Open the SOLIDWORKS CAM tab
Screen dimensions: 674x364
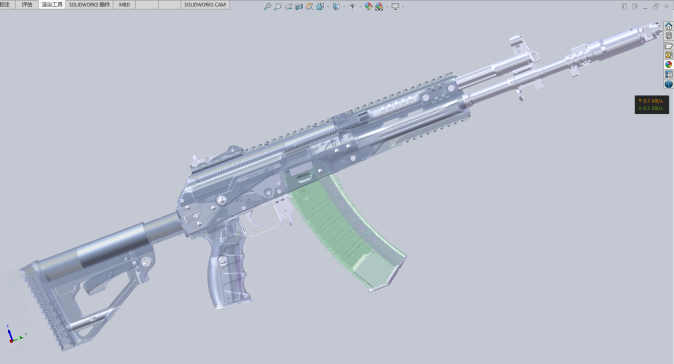(x=205, y=5)
